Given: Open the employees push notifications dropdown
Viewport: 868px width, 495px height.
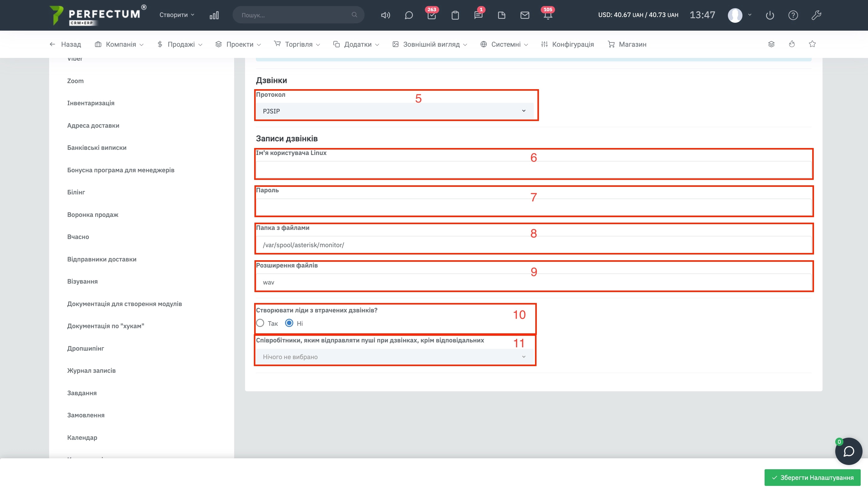Looking at the screenshot, I should click(395, 357).
